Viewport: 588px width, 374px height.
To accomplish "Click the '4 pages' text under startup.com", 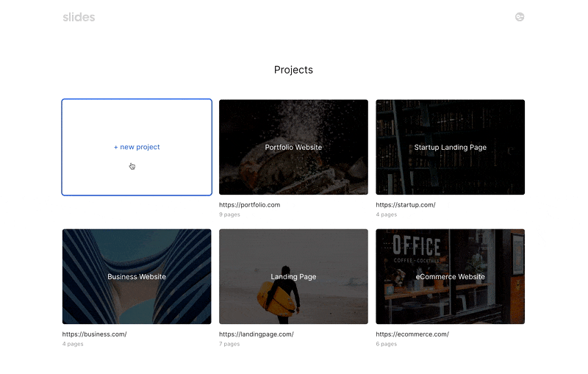I will coord(387,215).
